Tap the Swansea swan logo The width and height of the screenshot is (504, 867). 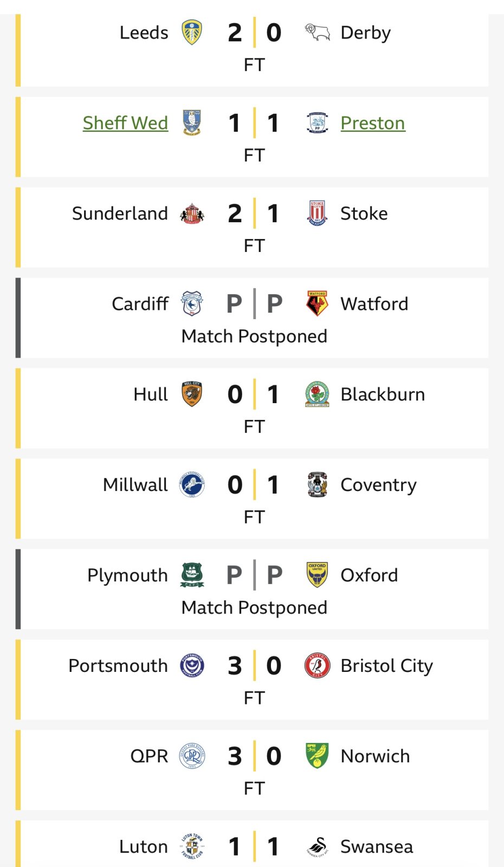(x=317, y=846)
